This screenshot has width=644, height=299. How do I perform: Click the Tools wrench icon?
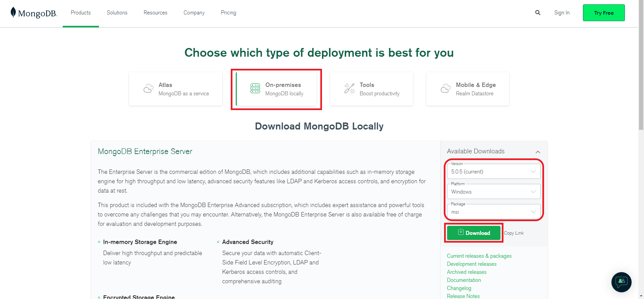350,89
